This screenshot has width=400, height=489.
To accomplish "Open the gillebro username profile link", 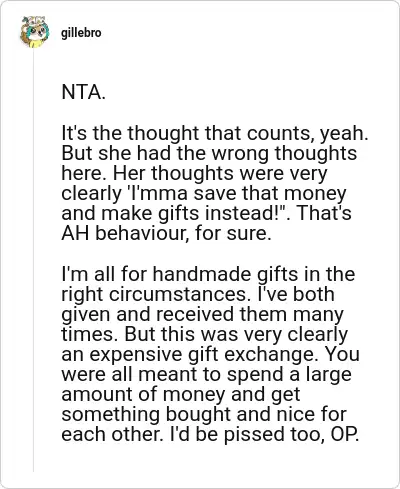I will click(x=81, y=33).
